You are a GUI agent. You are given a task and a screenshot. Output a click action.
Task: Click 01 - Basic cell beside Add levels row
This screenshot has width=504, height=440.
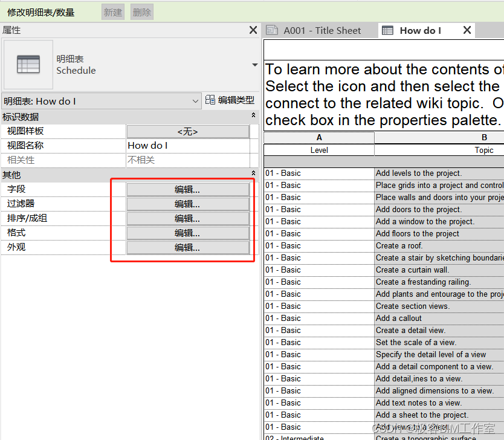[319, 173]
